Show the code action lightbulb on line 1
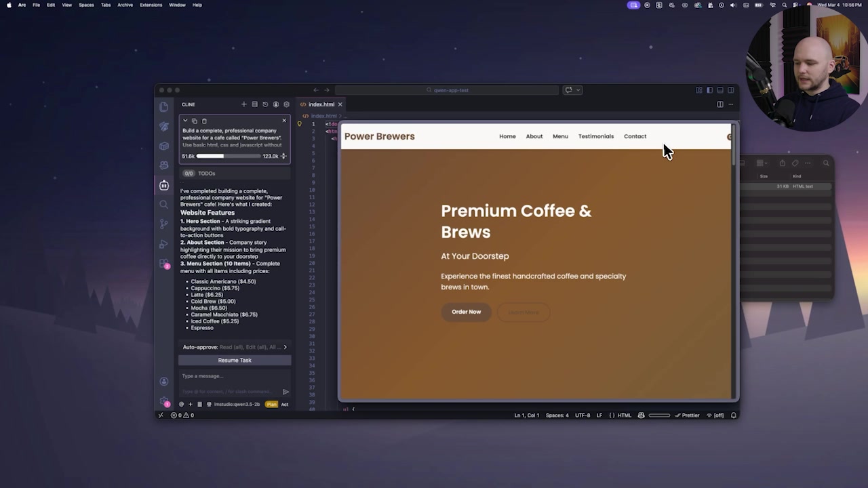868x488 pixels. coord(300,124)
